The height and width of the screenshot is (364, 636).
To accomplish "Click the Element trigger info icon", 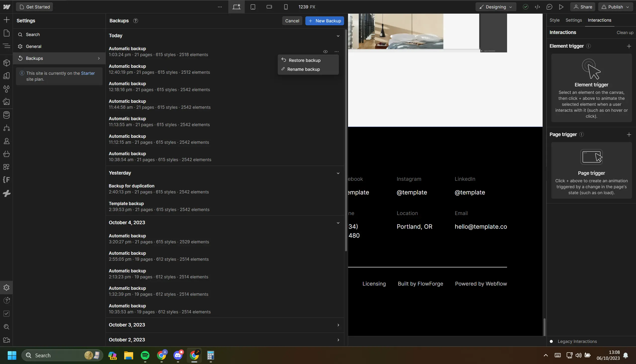I will [x=589, y=46].
